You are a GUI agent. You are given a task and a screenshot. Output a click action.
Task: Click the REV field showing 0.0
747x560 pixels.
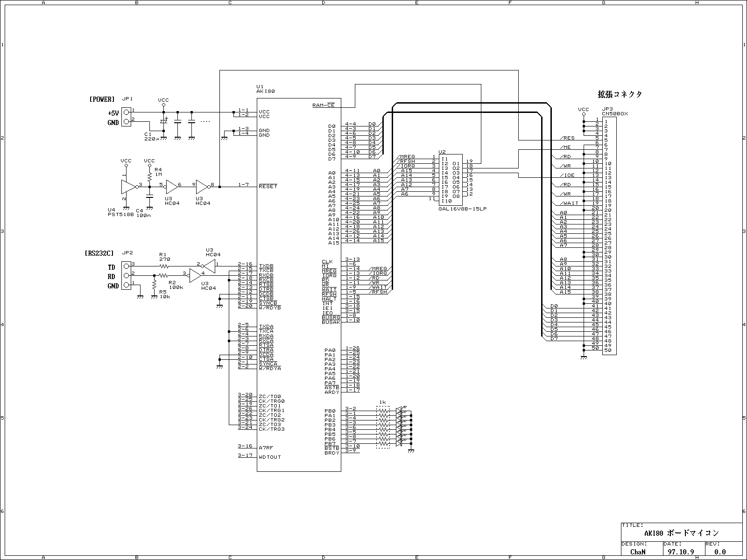coord(720,552)
